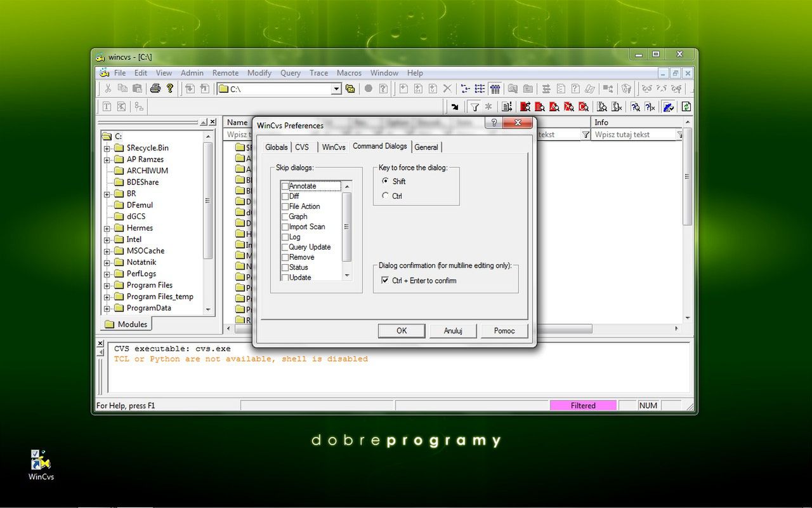
Task: Click the Anuluj button
Action: point(453,331)
